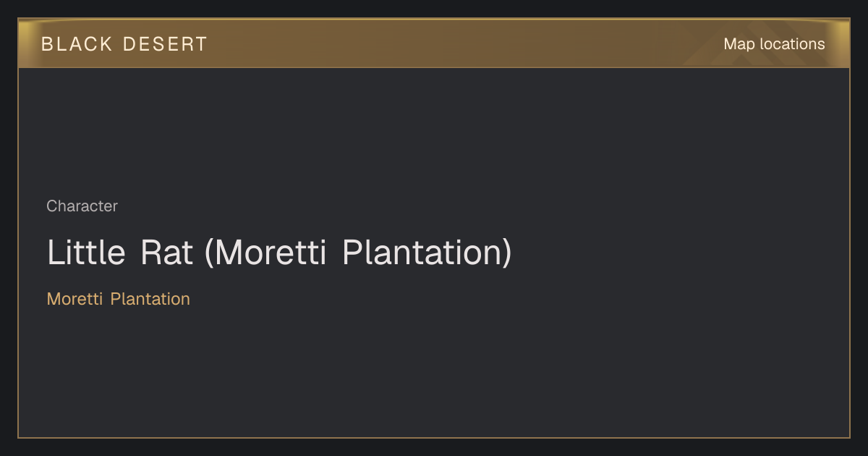Screen dimensions: 868x456
Task: Click the words Little Rat in the title
Action: coord(120,253)
